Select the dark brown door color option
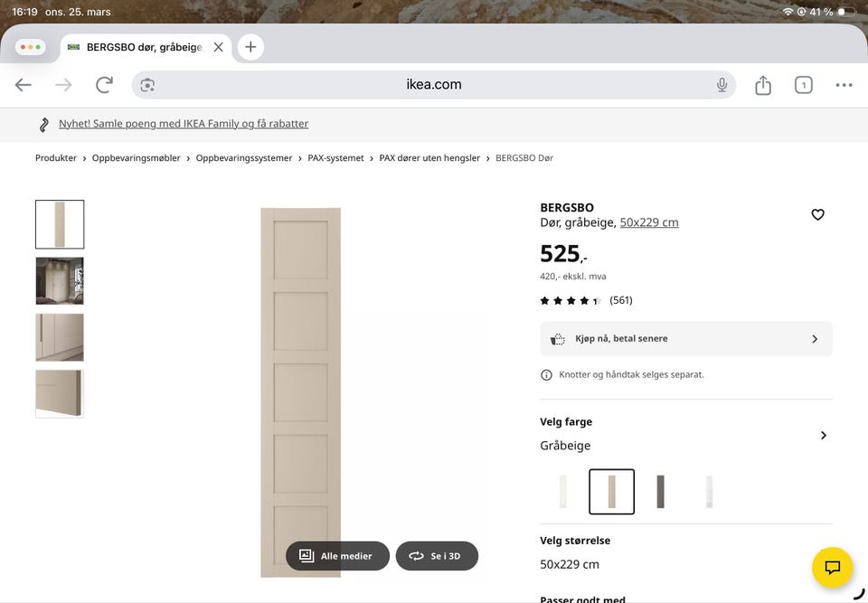Image resolution: width=868 pixels, height=603 pixels. [660, 491]
